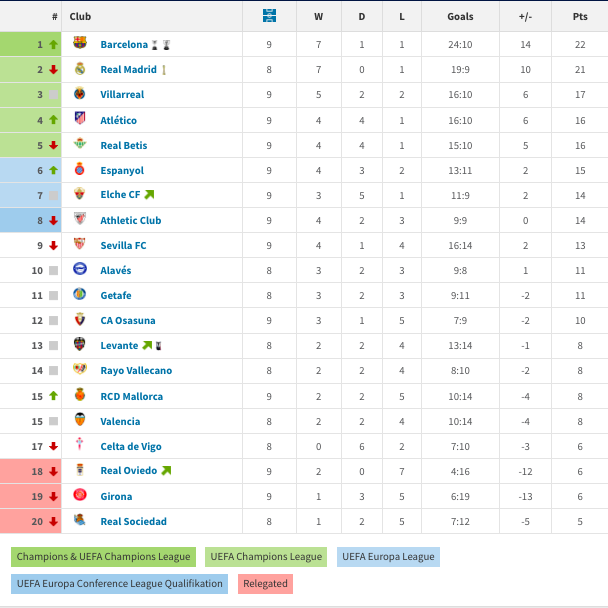The width and height of the screenshot is (608, 608).
Task: Click the trophy icons next to Barcelona
Action: (x=162, y=45)
